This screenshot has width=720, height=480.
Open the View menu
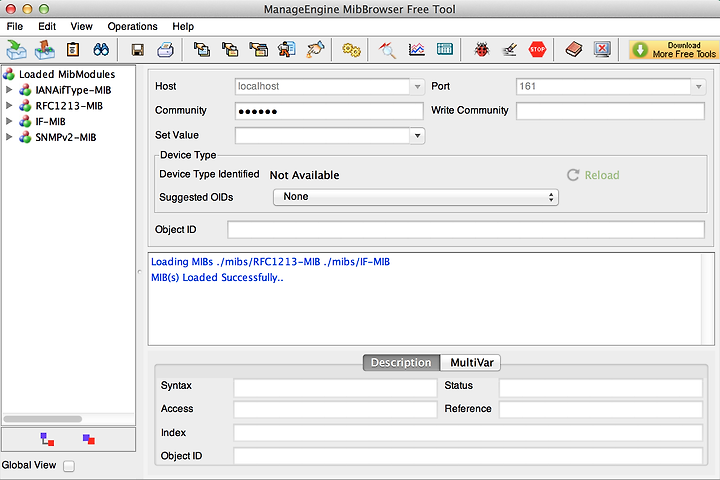click(x=81, y=27)
